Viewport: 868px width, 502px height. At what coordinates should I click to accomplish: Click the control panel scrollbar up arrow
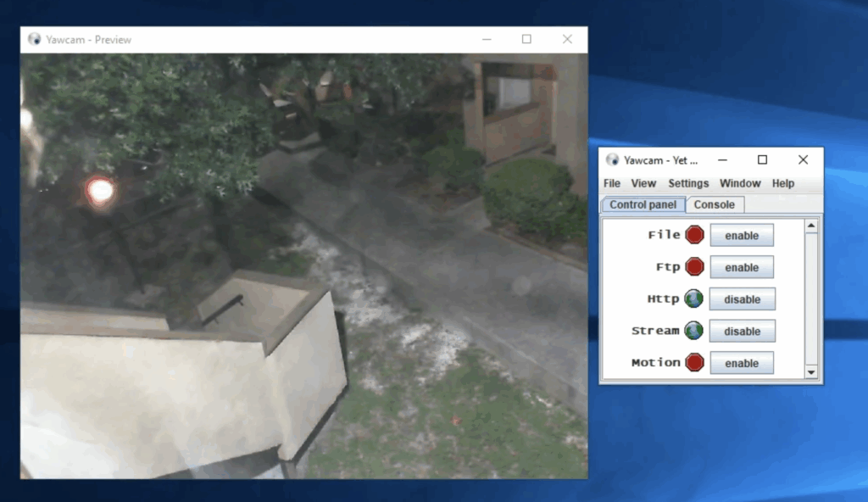click(811, 226)
